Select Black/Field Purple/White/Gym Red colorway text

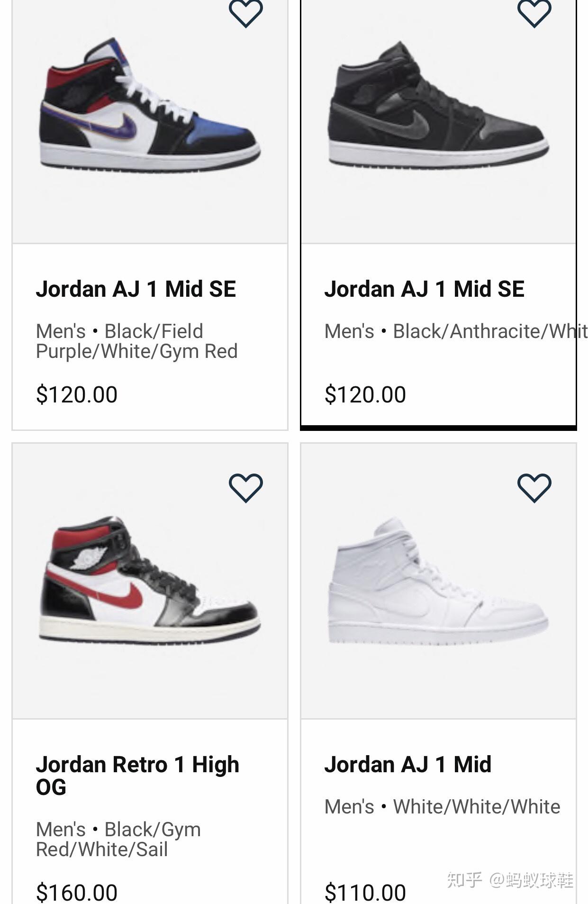click(x=136, y=341)
